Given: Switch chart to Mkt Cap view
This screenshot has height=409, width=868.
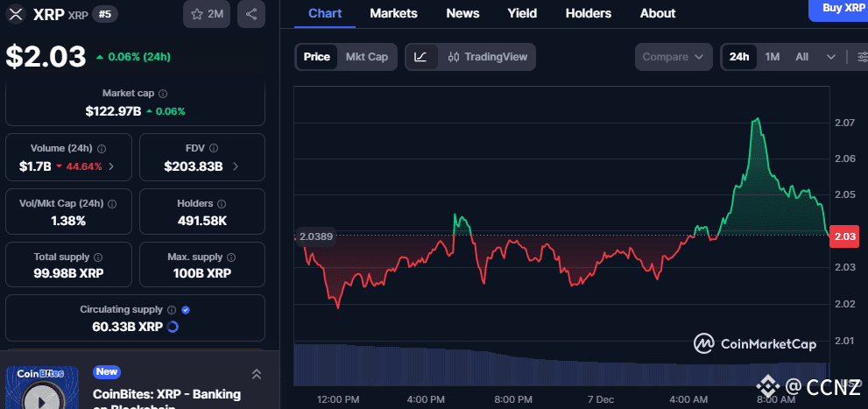Looking at the screenshot, I should (x=367, y=57).
